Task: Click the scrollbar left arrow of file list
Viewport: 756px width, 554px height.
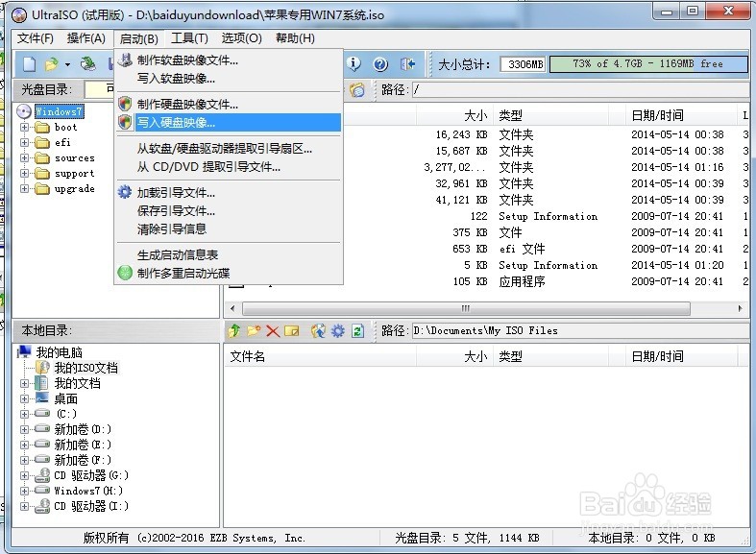Action: coord(232,308)
